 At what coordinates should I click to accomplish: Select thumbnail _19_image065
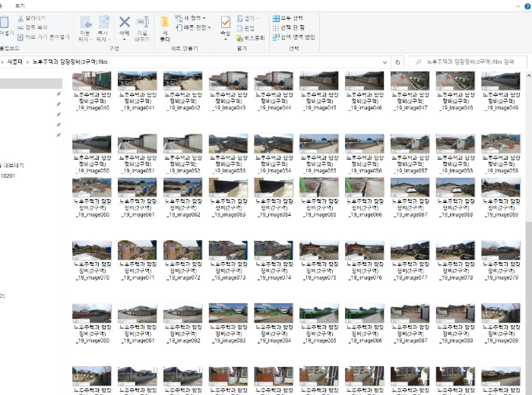tap(319, 188)
